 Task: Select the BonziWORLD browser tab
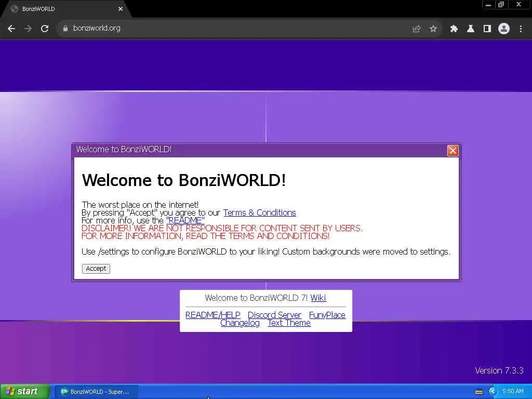coord(66,9)
